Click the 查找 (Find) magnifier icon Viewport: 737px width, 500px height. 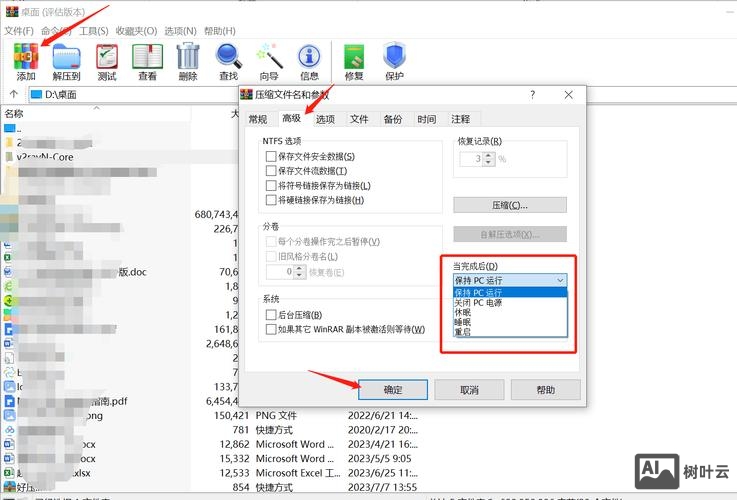pos(228,62)
